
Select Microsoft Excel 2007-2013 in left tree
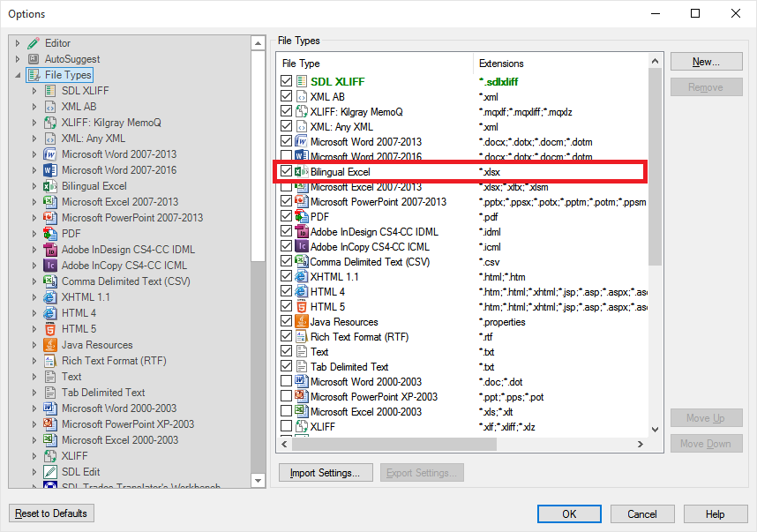120,202
